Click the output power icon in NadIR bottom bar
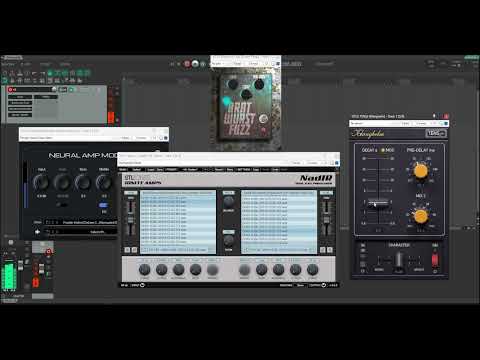The width and height of the screenshot is (480, 360). [323, 285]
